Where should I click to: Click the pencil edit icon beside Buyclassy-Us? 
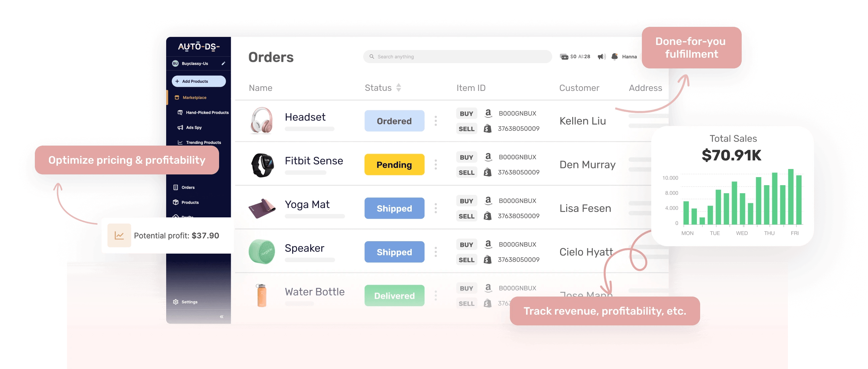pyautogui.click(x=223, y=63)
